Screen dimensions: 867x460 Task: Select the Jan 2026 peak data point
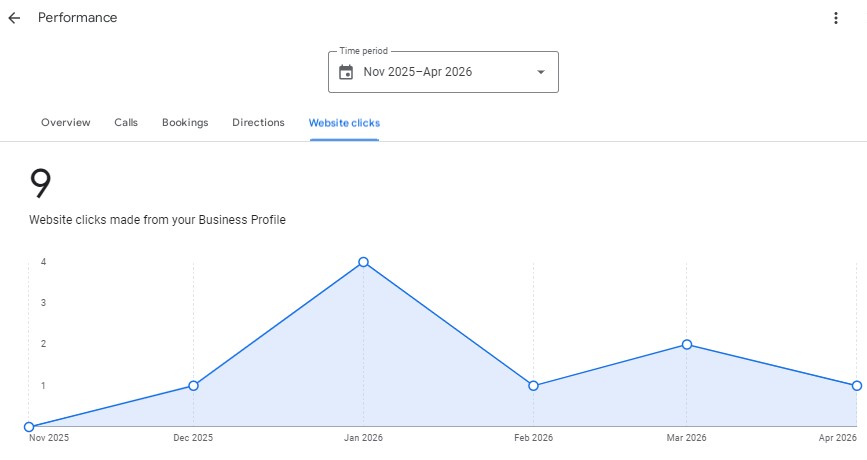pyautogui.click(x=363, y=262)
